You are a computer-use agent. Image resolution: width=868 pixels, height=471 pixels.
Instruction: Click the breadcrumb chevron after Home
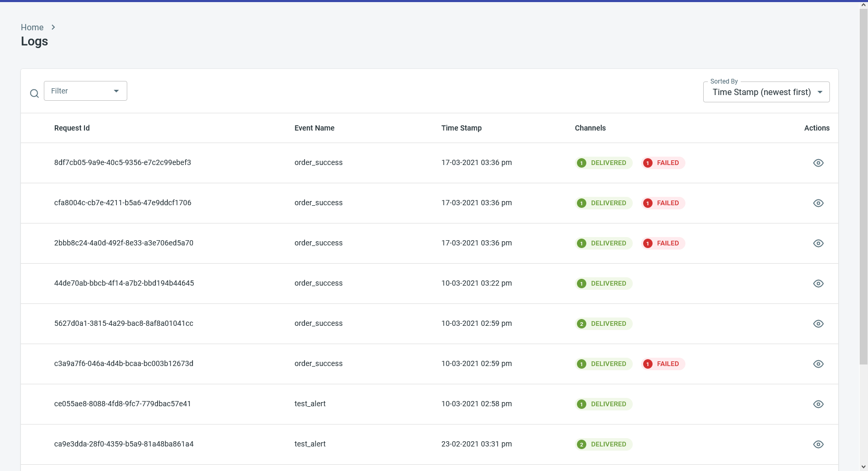pyautogui.click(x=53, y=27)
